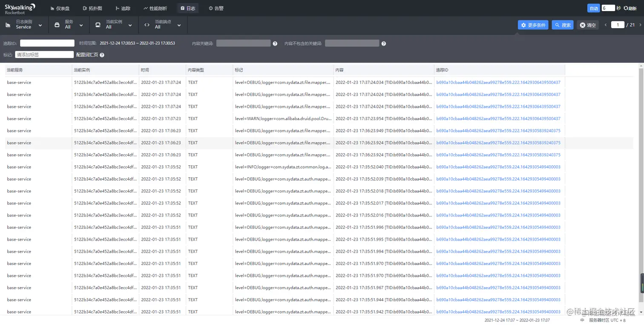Click the 清空 clear button
This screenshot has width=644, height=325.
coord(588,25)
